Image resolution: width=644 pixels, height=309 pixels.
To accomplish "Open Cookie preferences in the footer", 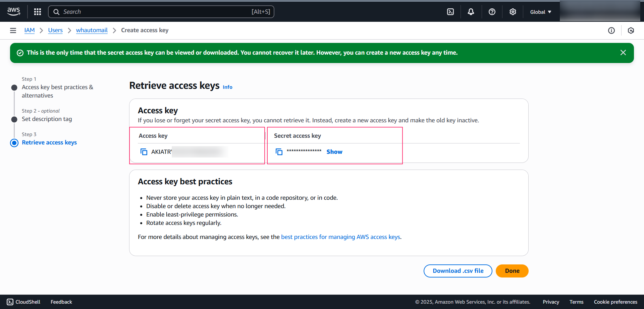I will pyautogui.click(x=615, y=302).
